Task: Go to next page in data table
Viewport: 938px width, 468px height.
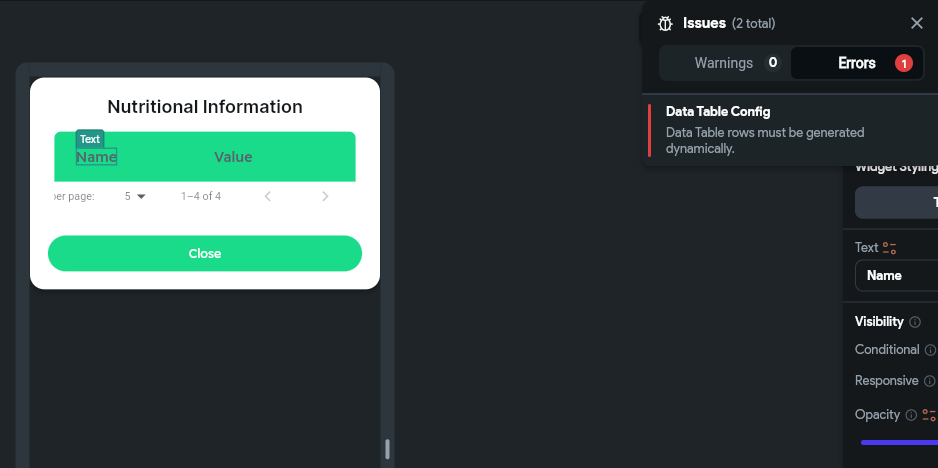Action: (x=325, y=197)
